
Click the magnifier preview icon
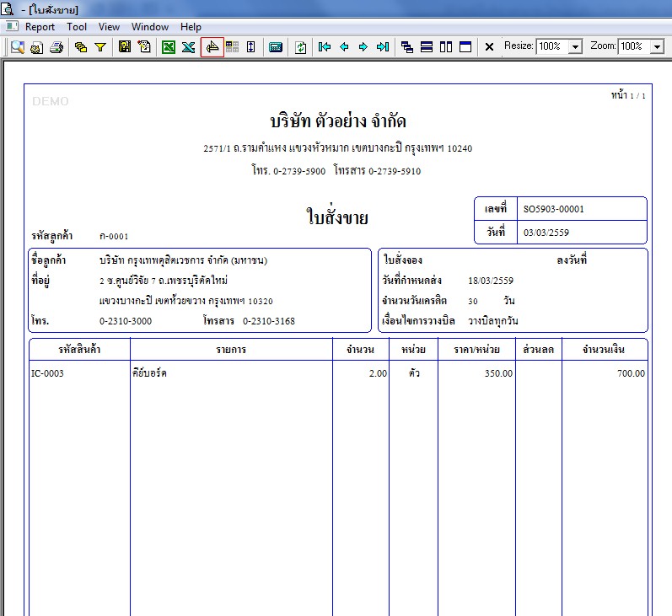pyautogui.click(x=17, y=47)
